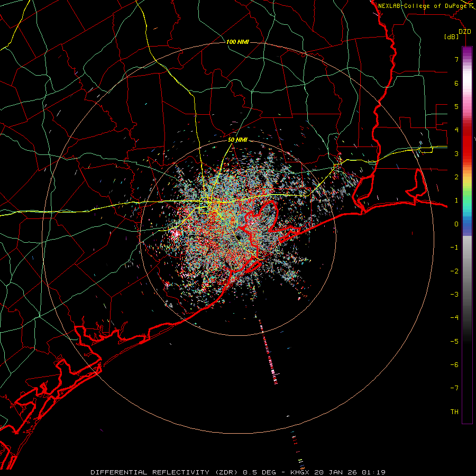476x476 pixels.
Task: Click the 1 value on color scale
Action: [456, 200]
